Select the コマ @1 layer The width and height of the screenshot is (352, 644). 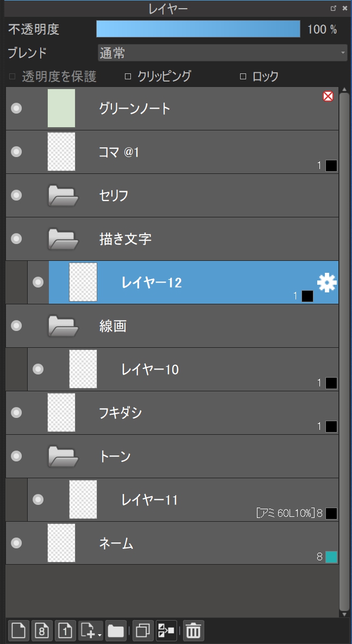click(x=163, y=152)
